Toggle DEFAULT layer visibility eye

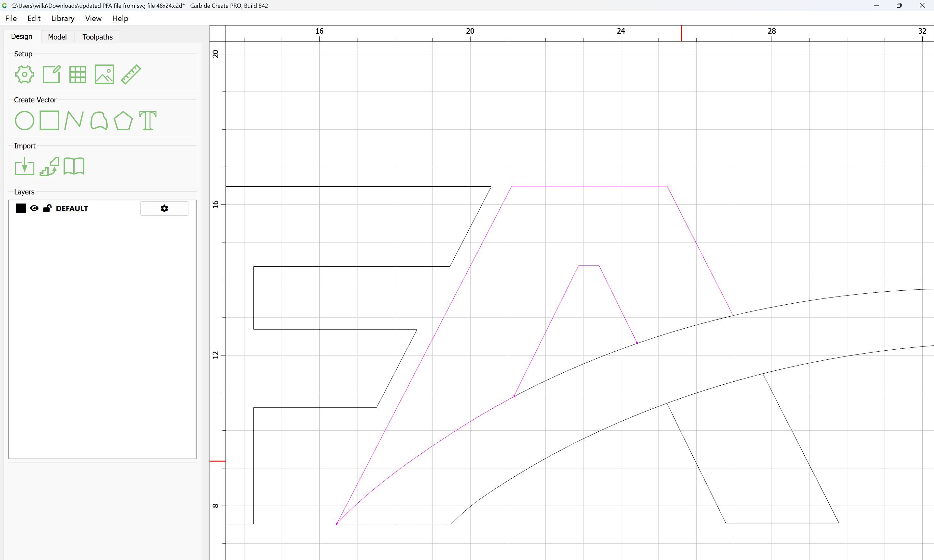[34, 208]
